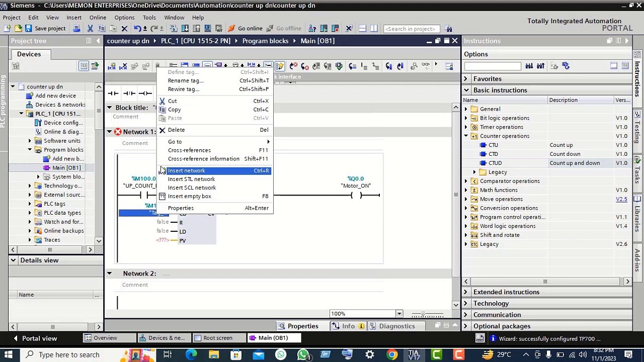This screenshot has width=644, height=362.
Task: Choose Insert SCL network from context menu
Action: click(x=215, y=188)
